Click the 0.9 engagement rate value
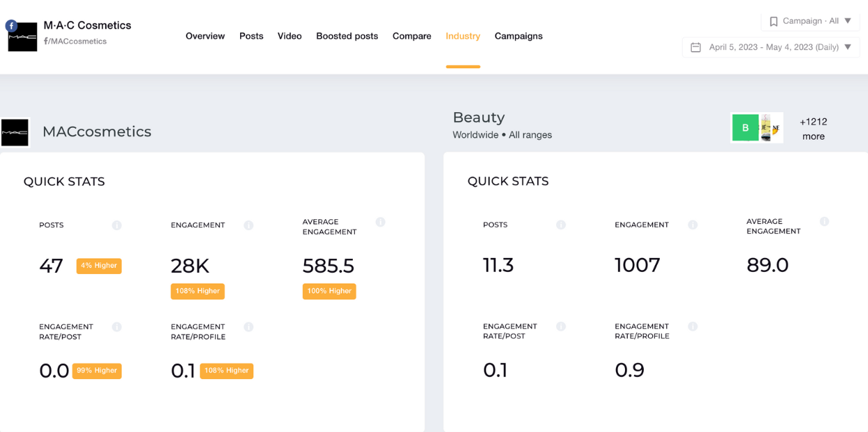868x432 pixels. pyautogui.click(x=630, y=370)
